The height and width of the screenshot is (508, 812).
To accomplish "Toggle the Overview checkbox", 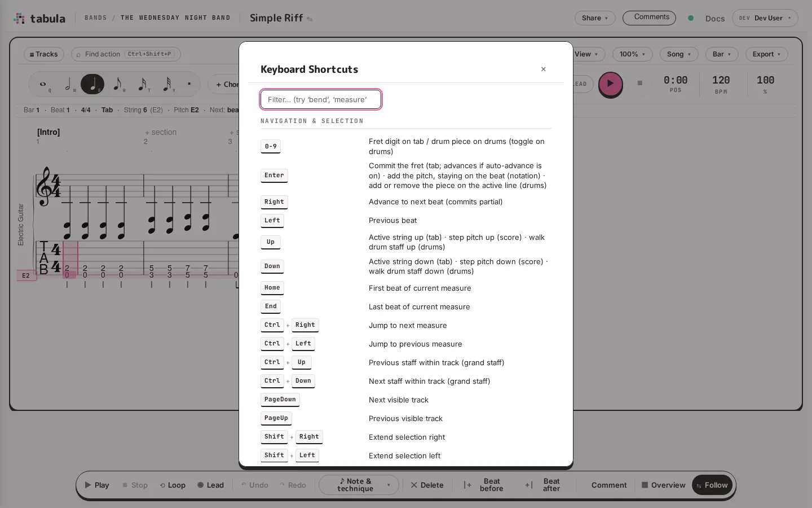I will tap(664, 485).
